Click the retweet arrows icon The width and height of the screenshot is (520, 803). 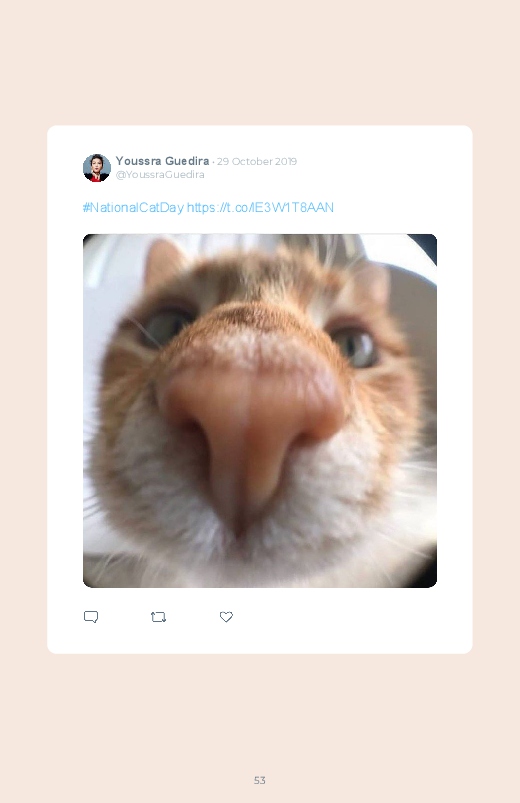(158, 617)
